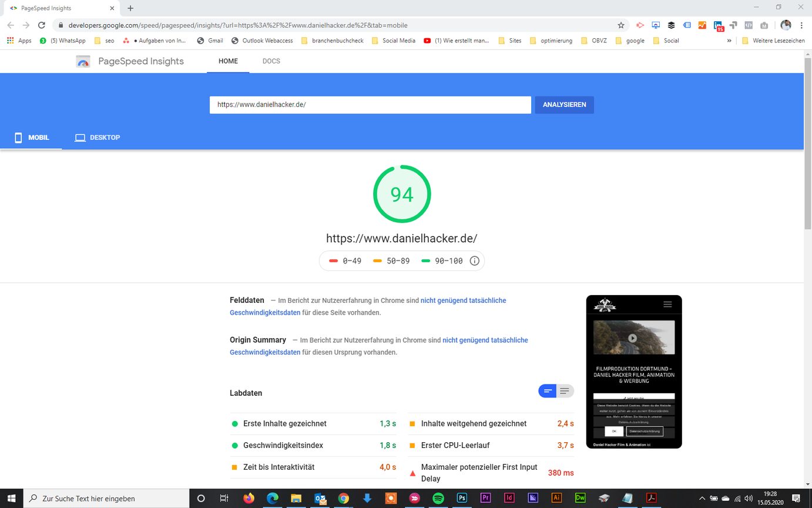Open the DOCS tab
The width and height of the screenshot is (812, 508).
271,61
